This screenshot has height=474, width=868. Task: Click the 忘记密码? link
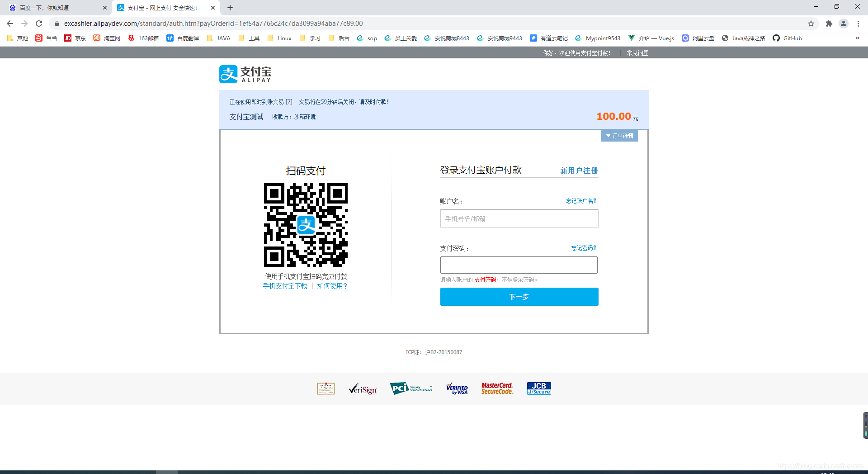pyautogui.click(x=584, y=248)
